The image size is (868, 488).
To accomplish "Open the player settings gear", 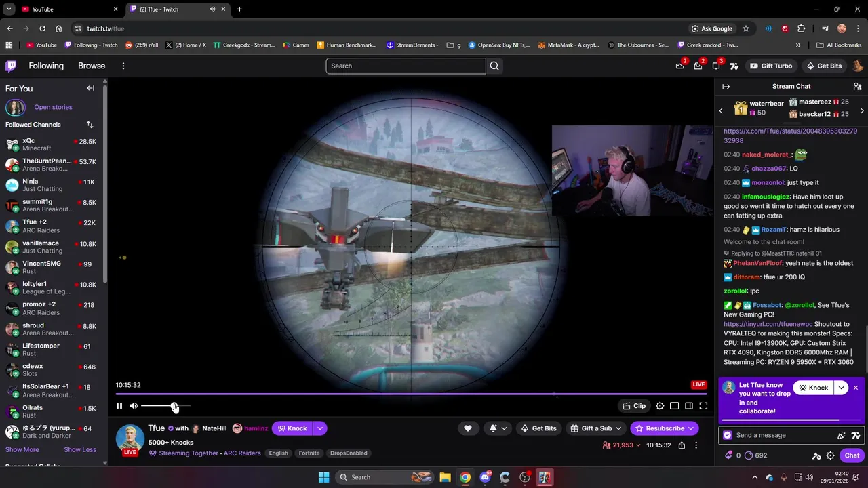I will (x=660, y=406).
